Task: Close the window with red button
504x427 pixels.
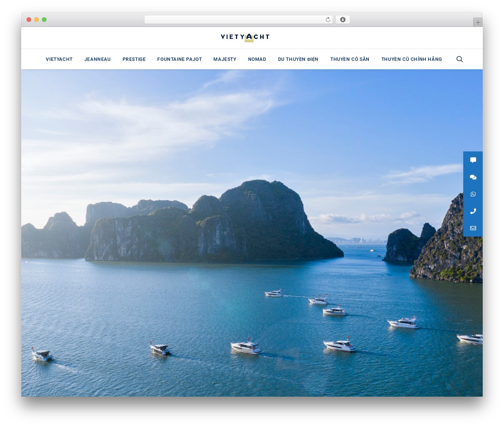Action: point(29,20)
